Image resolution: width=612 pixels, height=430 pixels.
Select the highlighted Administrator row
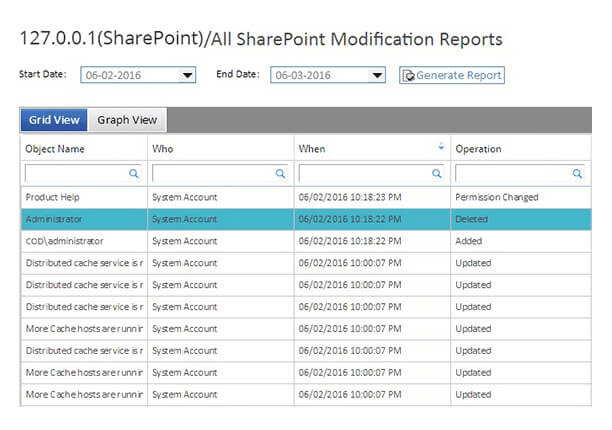[x=306, y=219]
